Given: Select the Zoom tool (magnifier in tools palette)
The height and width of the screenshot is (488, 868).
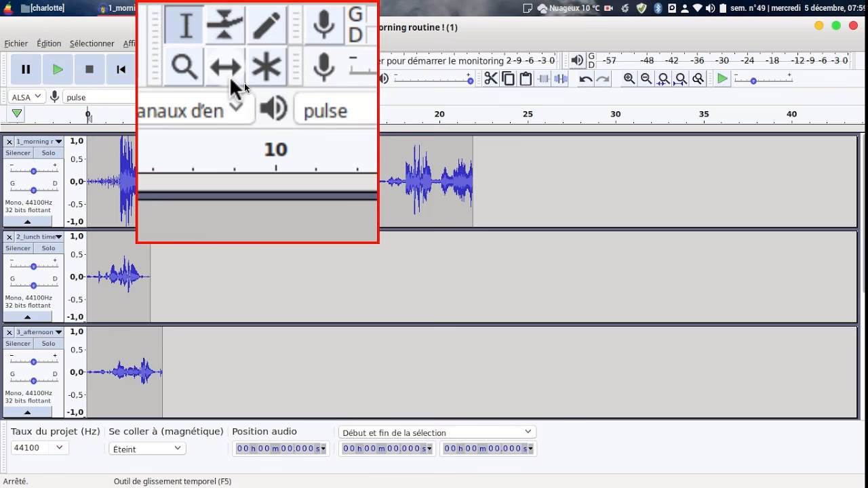Looking at the screenshot, I should coord(183,67).
